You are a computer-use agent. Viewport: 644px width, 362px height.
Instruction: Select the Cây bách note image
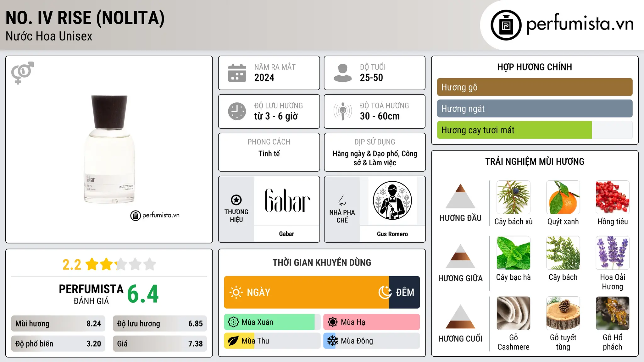pos(563,253)
